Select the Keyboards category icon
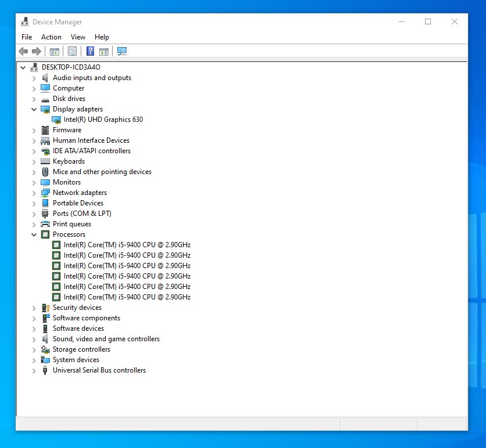This screenshot has height=448, width=486. pos(45,161)
